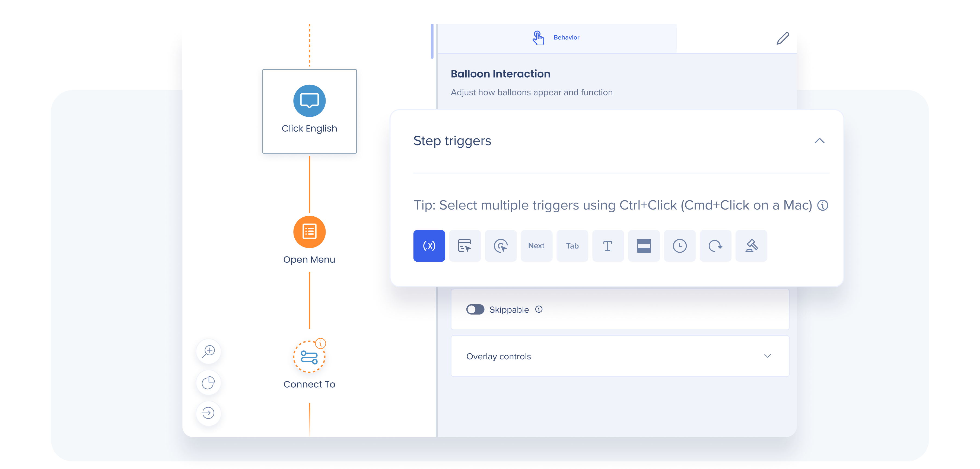The image size is (980, 469).
Task: Select the Tab trigger button
Action: 572,246
